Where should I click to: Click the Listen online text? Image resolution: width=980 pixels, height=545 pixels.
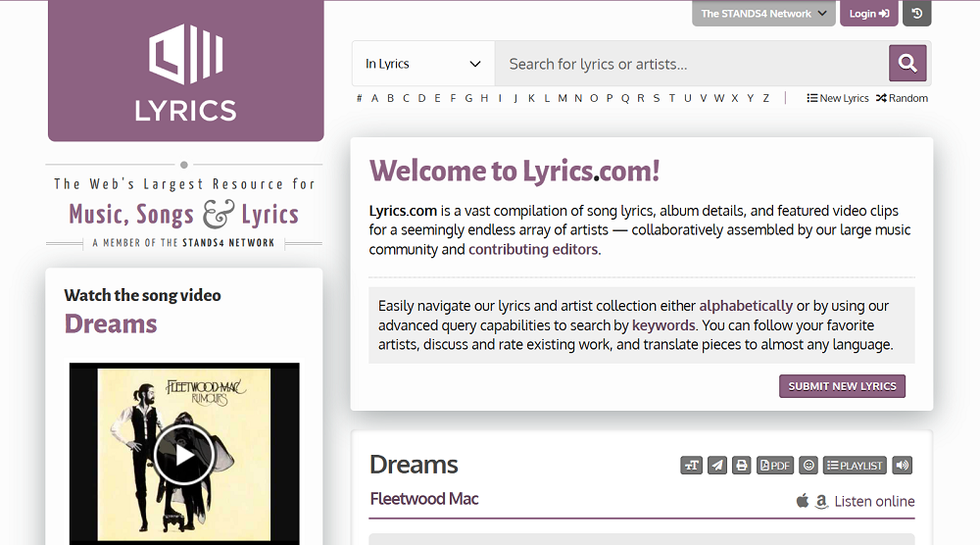coord(874,501)
